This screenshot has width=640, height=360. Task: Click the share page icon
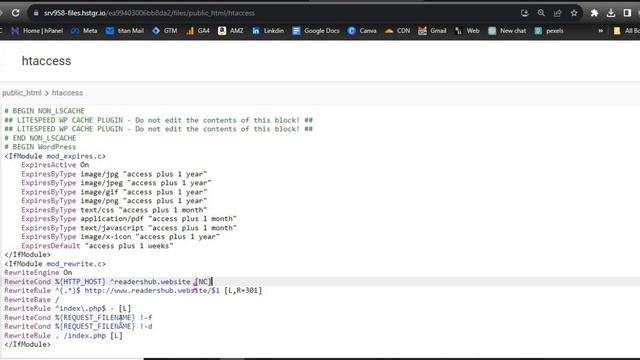point(557,13)
